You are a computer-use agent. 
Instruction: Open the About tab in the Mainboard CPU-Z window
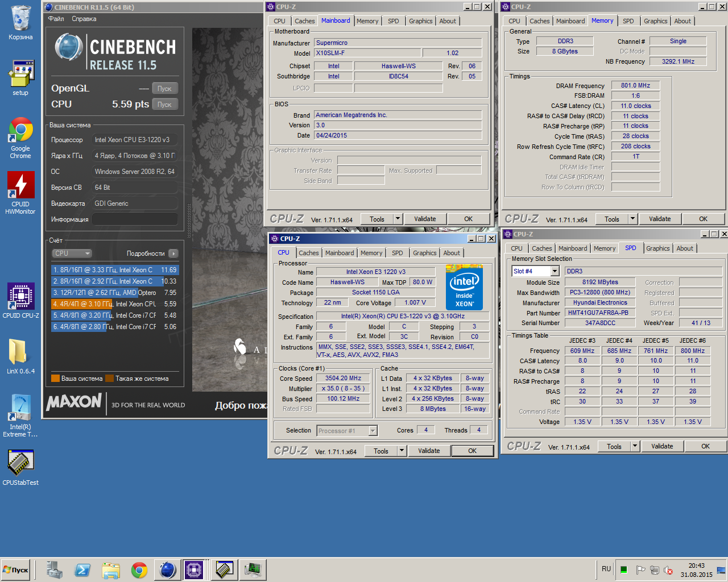click(448, 21)
